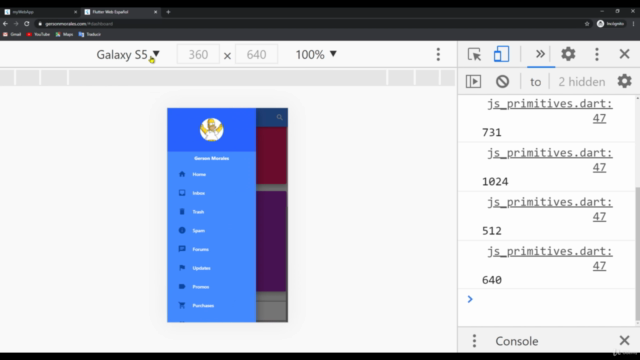Switch to the Flutter Web Español tab
The image size is (640, 360).
point(121,12)
